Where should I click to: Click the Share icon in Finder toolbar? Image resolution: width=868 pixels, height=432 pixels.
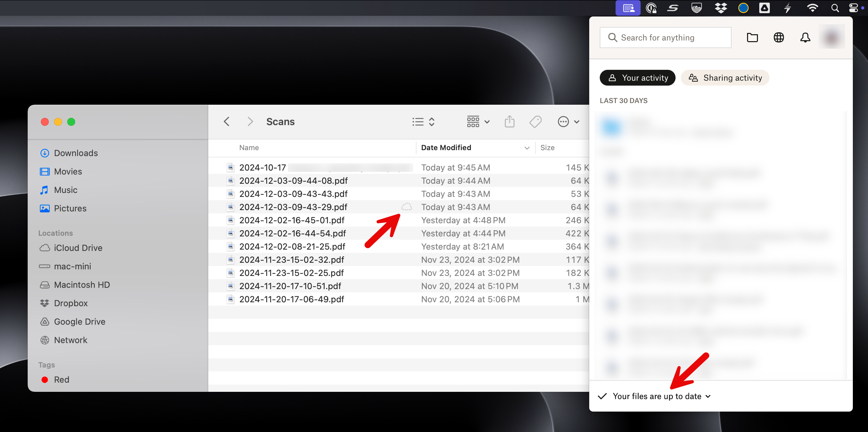[509, 121]
